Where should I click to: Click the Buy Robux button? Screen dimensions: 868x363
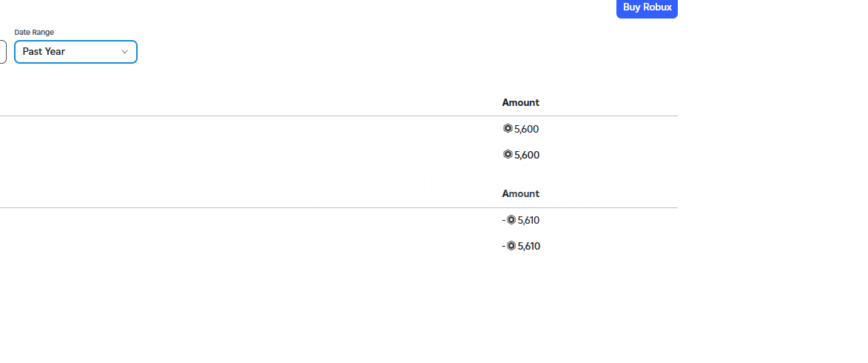click(x=647, y=7)
